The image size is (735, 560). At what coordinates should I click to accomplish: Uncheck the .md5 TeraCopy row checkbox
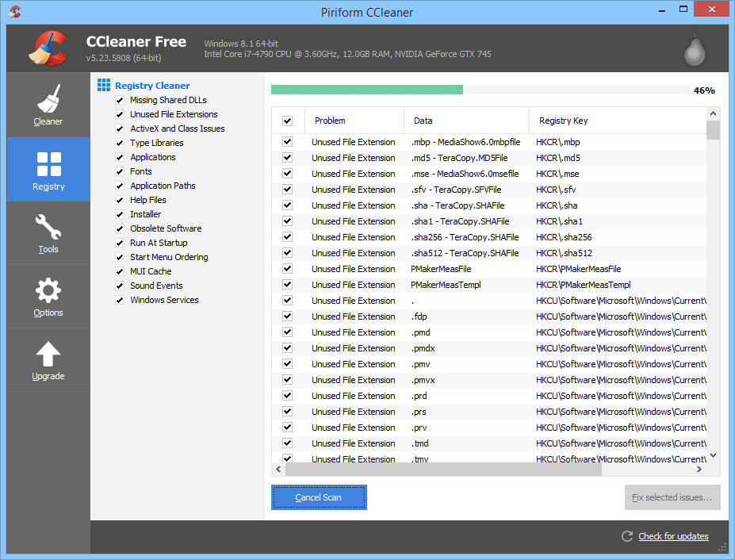pyautogui.click(x=287, y=158)
